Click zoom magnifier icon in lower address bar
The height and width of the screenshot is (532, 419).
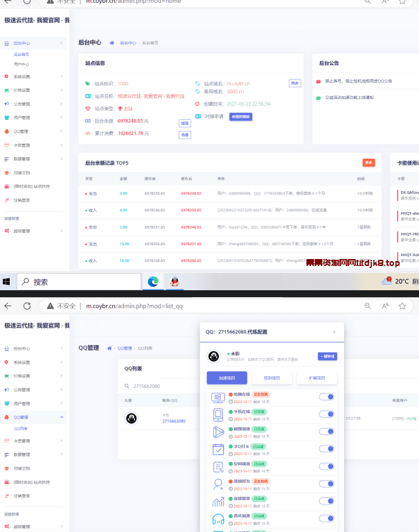pos(368,306)
